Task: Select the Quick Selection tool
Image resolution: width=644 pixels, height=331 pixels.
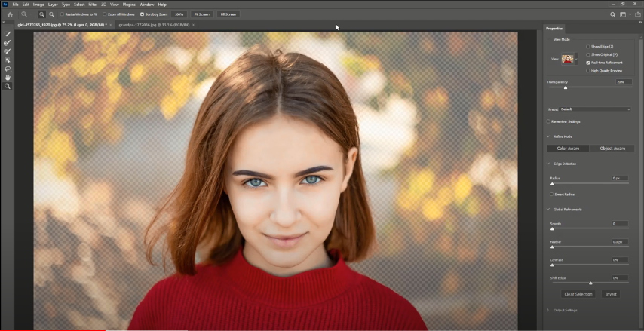Action: click(x=8, y=35)
